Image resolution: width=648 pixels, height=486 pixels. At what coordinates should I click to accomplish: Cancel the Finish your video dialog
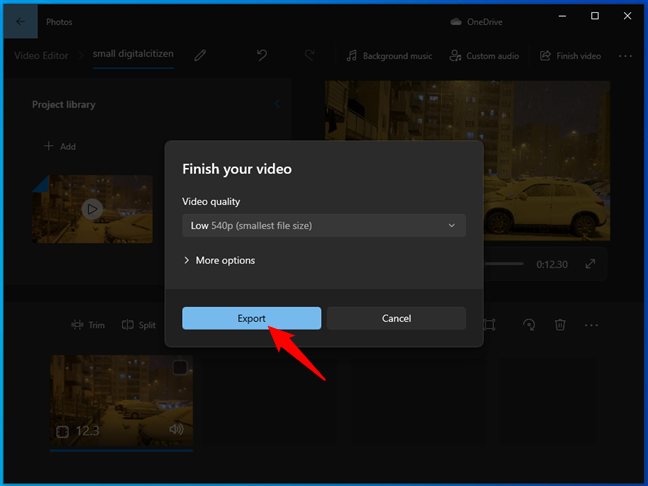[x=396, y=318]
